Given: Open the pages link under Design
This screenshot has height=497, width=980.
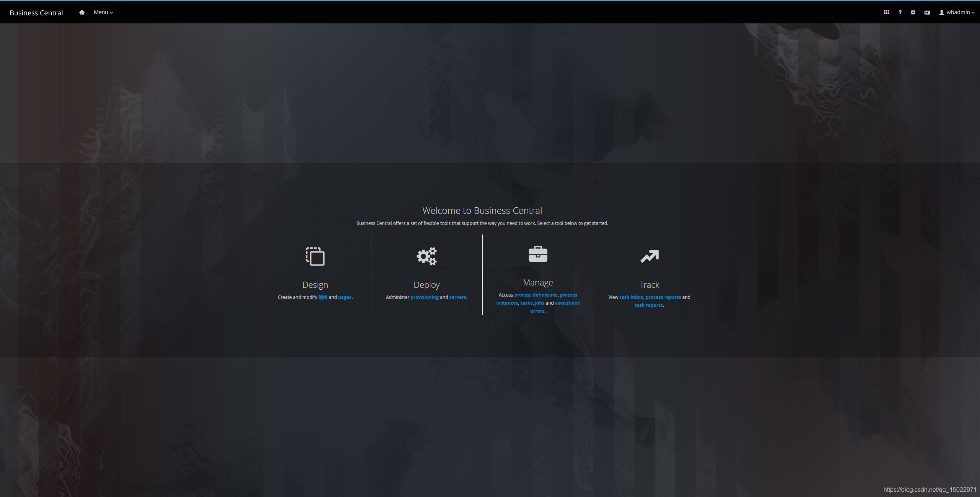Looking at the screenshot, I should [345, 297].
